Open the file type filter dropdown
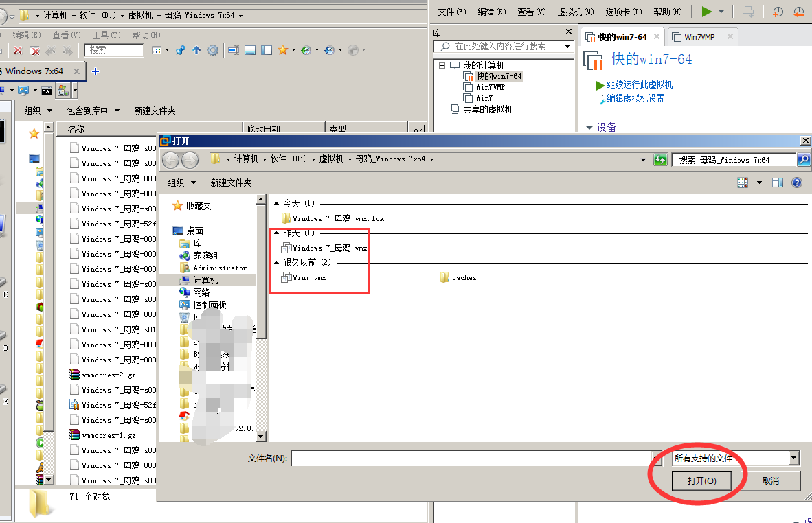This screenshot has height=523, width=812. pos(794,458)
